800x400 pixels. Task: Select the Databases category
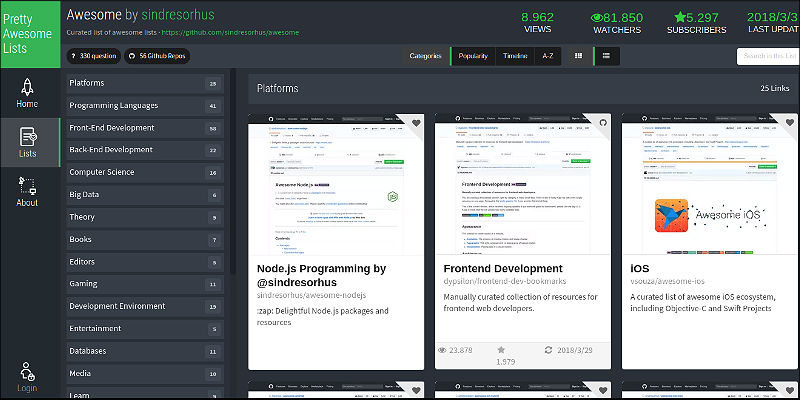pyautogui.click(x=145, y=351)
